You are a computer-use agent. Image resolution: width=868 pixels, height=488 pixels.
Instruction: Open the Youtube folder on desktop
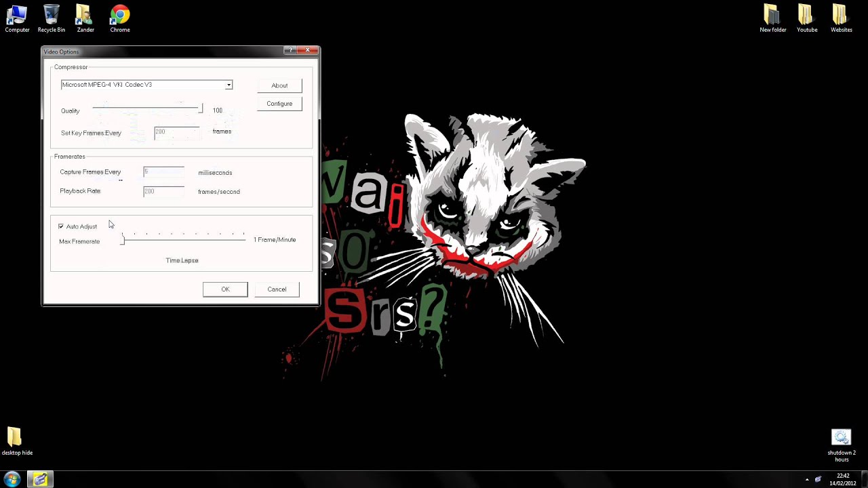pos(807,19)
